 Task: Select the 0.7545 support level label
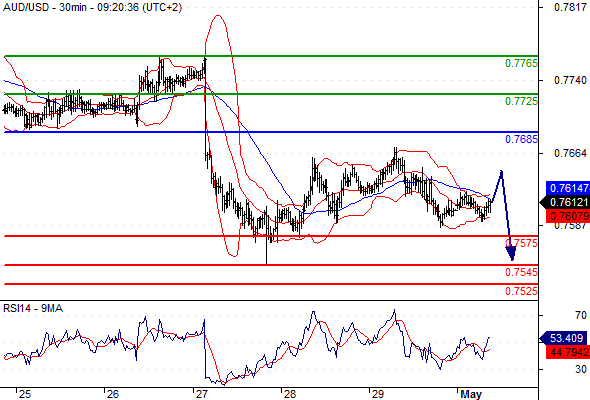(521, 272)
